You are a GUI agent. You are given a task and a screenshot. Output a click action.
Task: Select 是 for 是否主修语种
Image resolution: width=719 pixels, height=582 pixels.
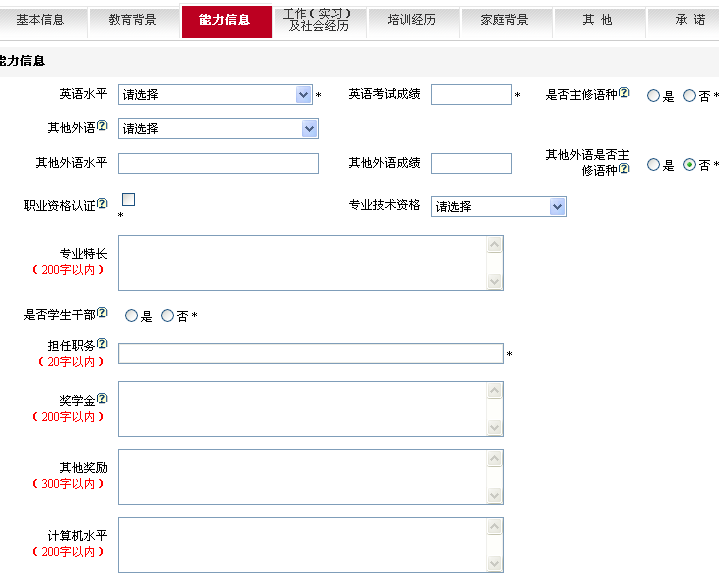[653, 96]
